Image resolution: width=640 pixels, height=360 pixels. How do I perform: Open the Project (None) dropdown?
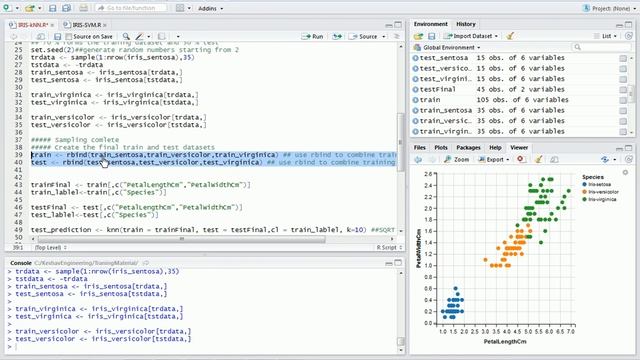click(x=610, y=8)
